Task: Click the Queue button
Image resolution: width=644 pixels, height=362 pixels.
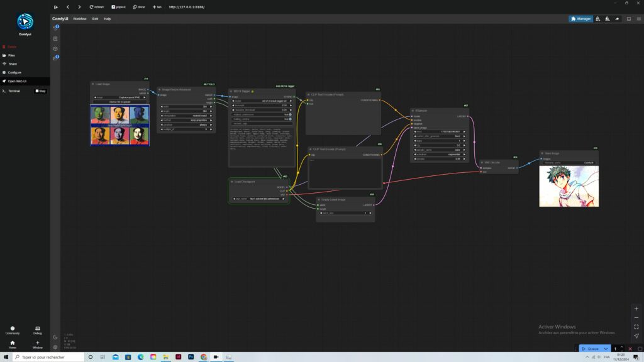Action: (591, 349)
